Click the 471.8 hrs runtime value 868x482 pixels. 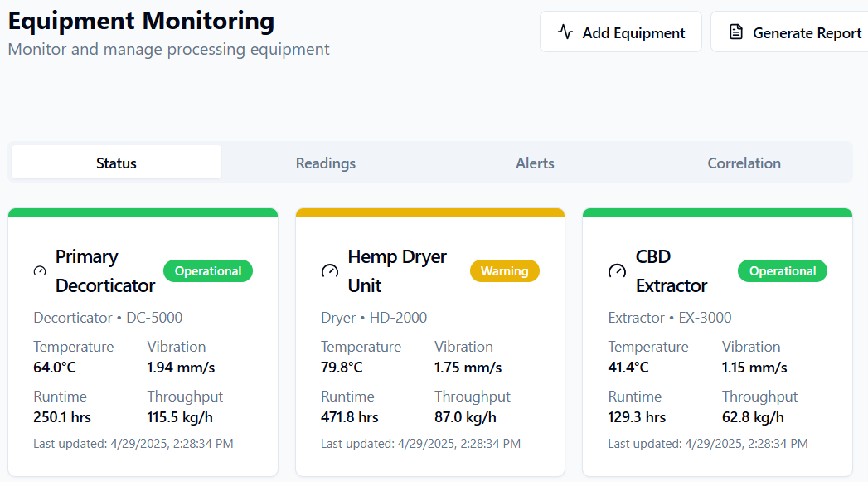350,417
